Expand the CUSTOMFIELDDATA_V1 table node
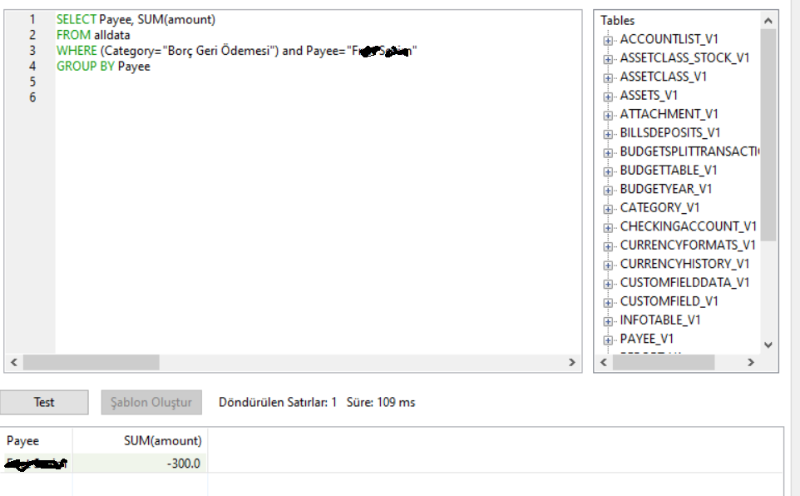The width and height of the screenshot is (800, 496). [x=608, y=284]
